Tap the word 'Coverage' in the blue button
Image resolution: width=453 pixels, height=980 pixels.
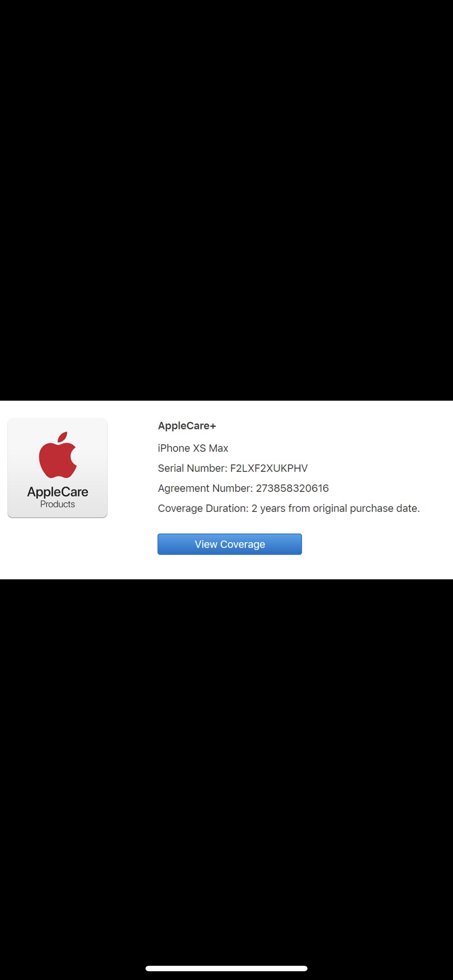click(x=243, y=544)
